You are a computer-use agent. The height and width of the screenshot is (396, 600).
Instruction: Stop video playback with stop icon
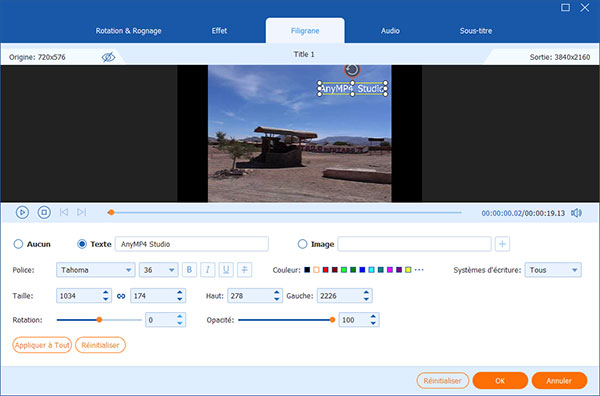coord(44,212)
